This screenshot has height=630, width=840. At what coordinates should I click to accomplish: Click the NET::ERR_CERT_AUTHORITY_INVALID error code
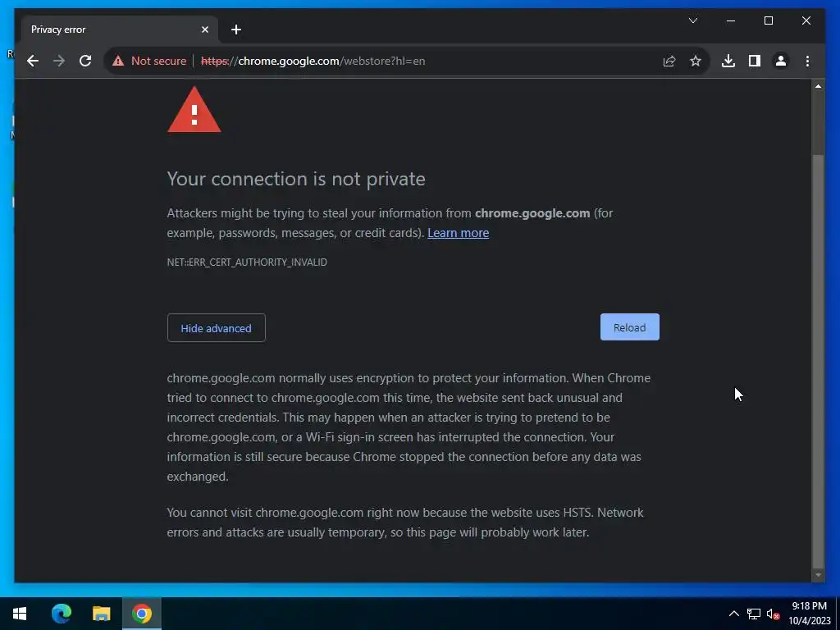247,262
